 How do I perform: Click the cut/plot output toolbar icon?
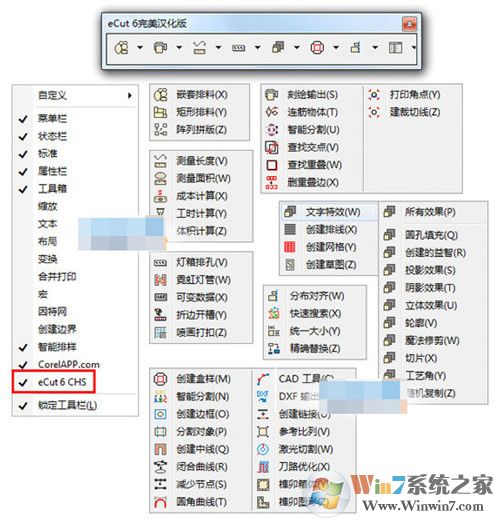(160, 48)
